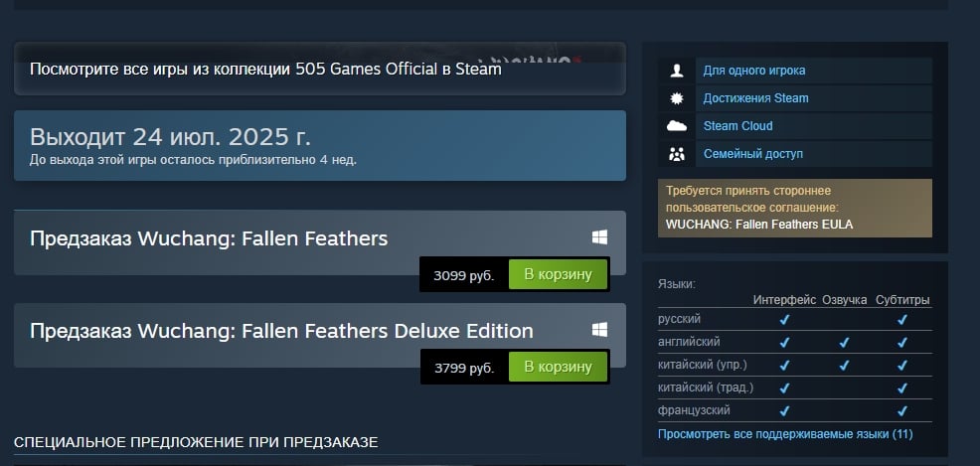
Task: Click the 3799 руб. price label
Action: tap(464, 368)
